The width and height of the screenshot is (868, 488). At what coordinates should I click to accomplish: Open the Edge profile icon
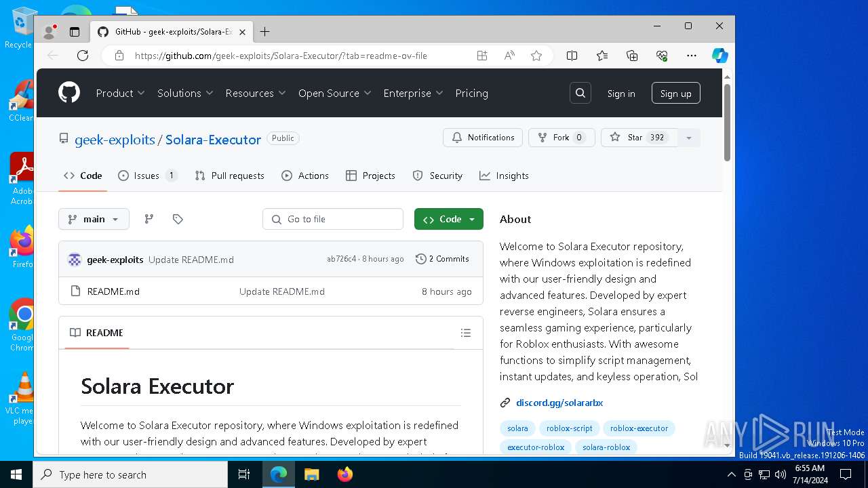[x=49, y=31]
